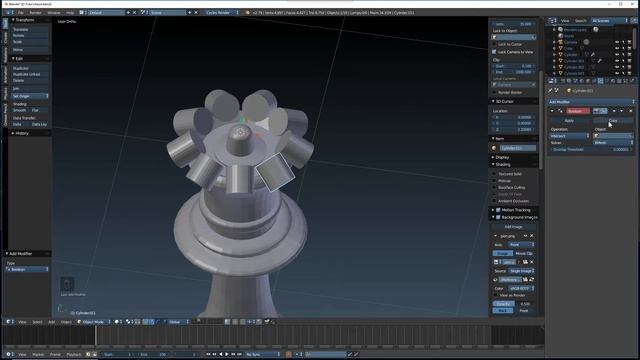Open the Add Modifier dropdown
640x360 pixels.
(x=591, y=102)
